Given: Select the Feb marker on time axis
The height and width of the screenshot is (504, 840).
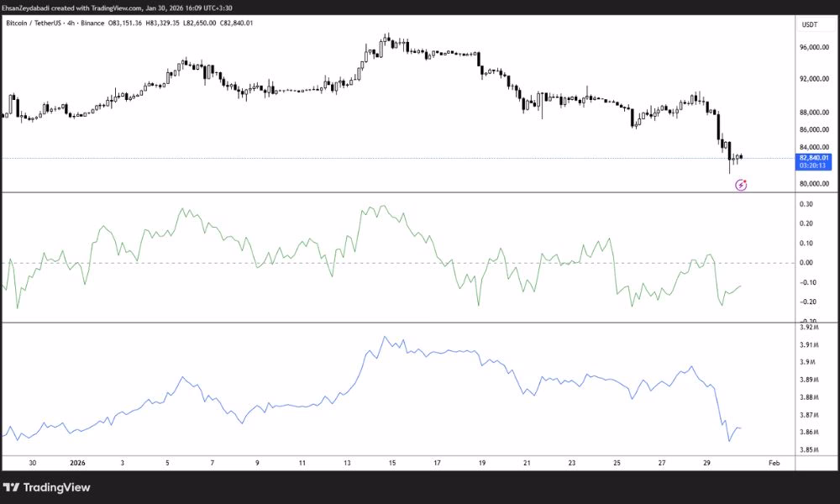Looking at the screenshot, I should [775, 462].
